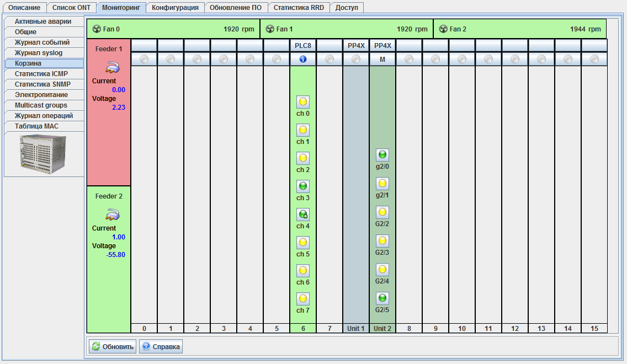
Task: Select the green ch 3 port indicator
Action: point(302,186)
